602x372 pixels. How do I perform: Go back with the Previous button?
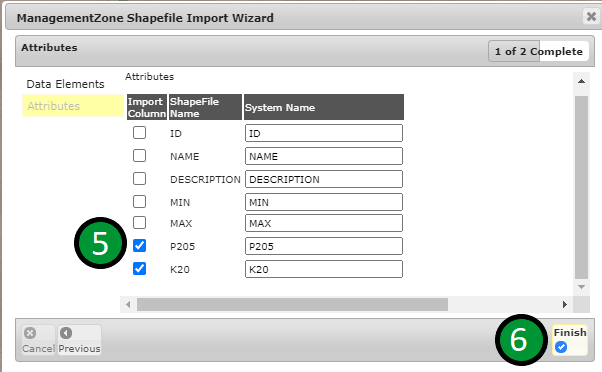point(79,340)
